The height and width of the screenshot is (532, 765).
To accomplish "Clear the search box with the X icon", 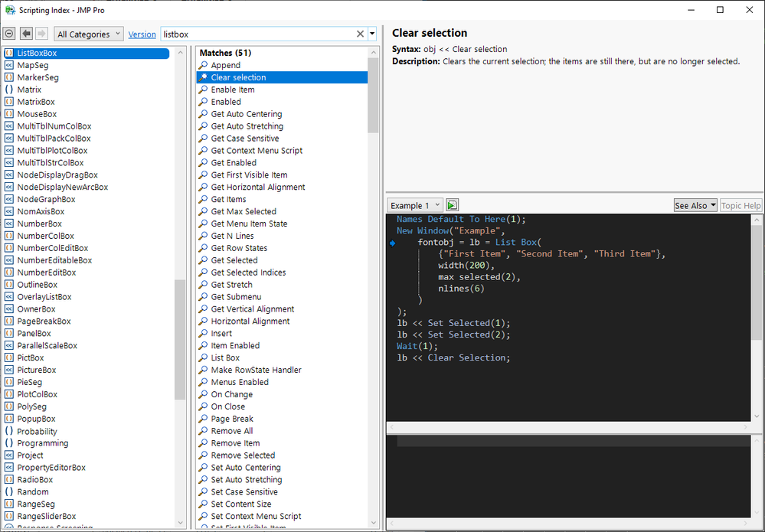I will (360, 34).
